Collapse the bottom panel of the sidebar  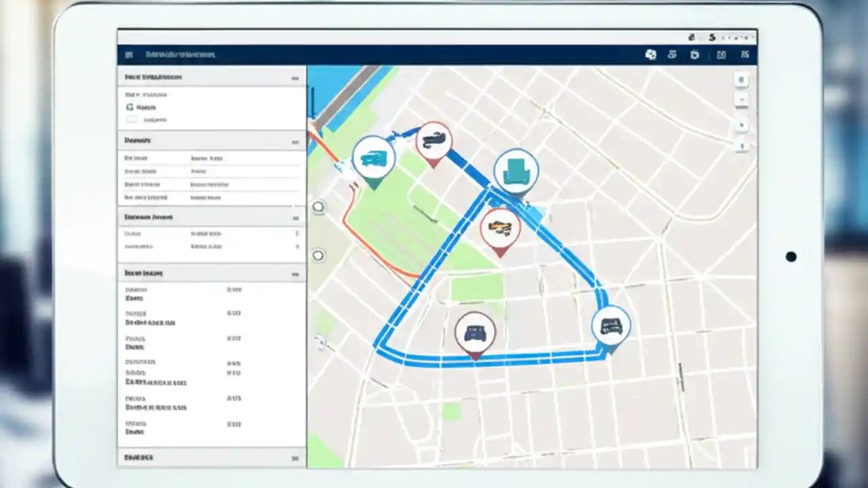[295, 457]
